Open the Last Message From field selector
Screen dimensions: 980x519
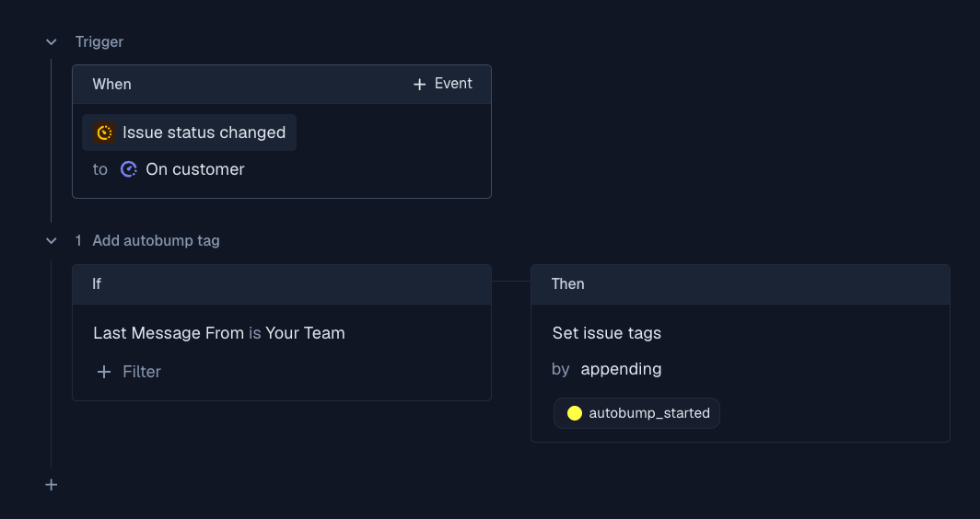click(168, 333)
